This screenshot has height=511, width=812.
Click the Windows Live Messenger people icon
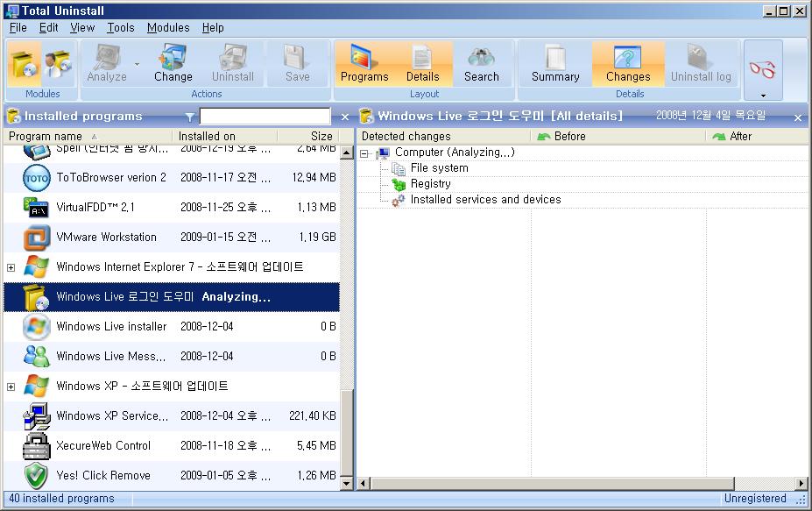click(37, 357)
